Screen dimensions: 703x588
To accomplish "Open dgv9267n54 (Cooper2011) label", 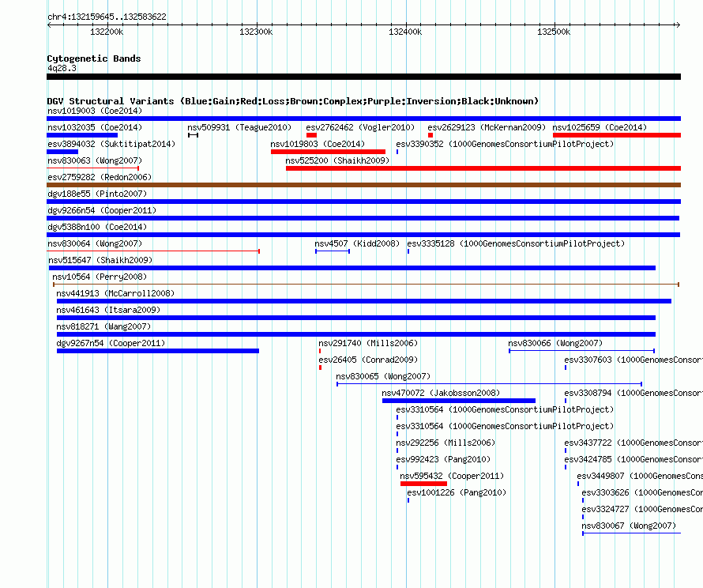I will pyautogui.click(x=111, y=343).
